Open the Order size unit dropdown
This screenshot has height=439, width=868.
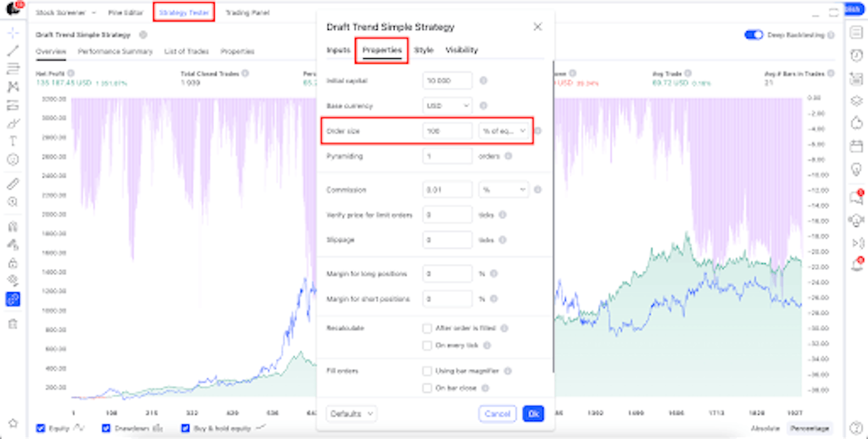click(503, 131)
